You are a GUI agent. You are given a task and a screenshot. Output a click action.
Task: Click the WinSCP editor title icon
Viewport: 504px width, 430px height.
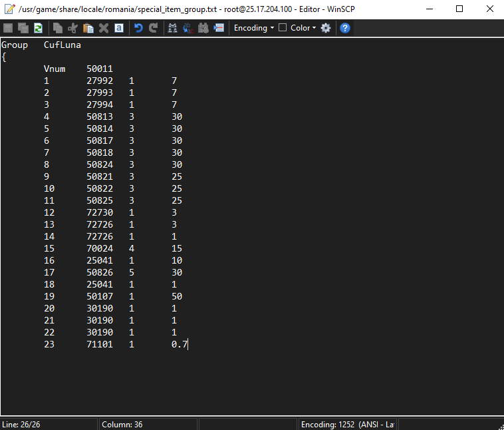click(10, 9)
